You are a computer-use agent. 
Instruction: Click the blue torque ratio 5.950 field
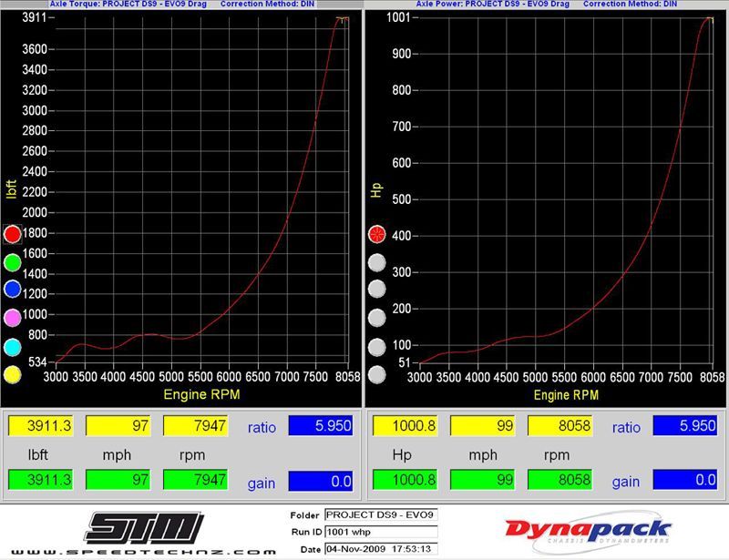(x=320, y=426)
